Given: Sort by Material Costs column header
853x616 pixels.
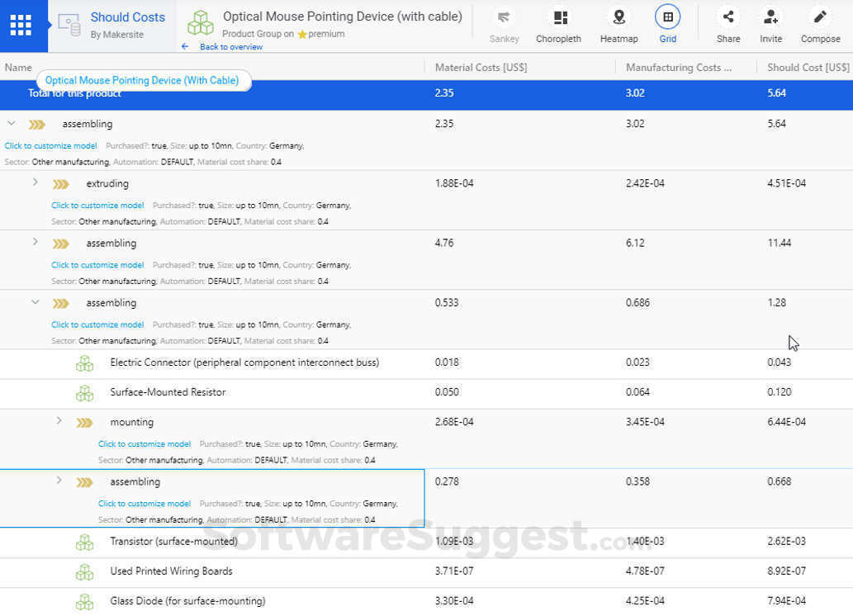Looking at the screenshot, I should (x=481, y=68).
